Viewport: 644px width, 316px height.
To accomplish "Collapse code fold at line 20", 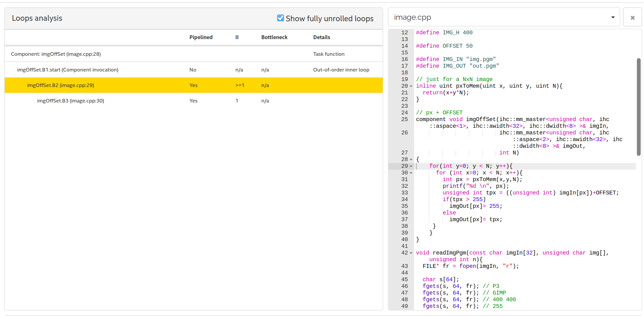I will (411, 86).
